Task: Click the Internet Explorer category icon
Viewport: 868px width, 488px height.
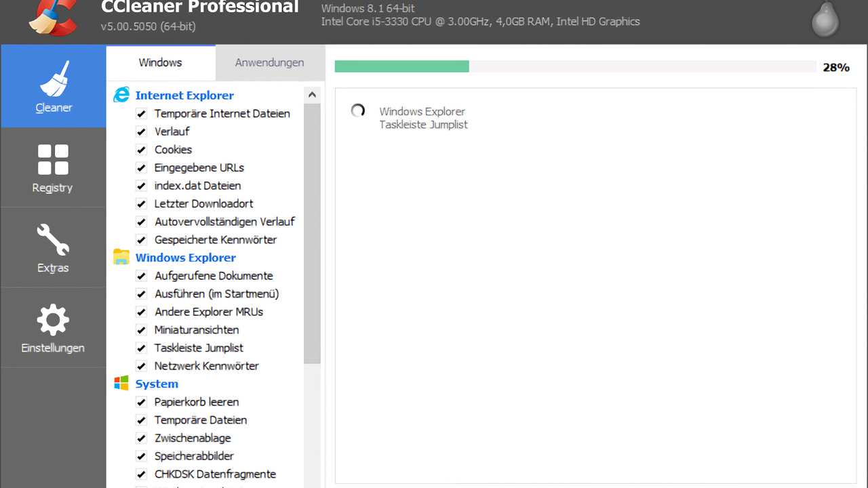Action: click(121, 95)
